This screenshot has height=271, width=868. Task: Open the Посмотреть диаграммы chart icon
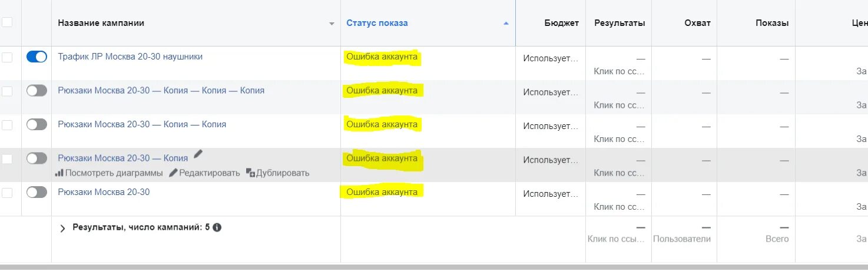(59, 173)
